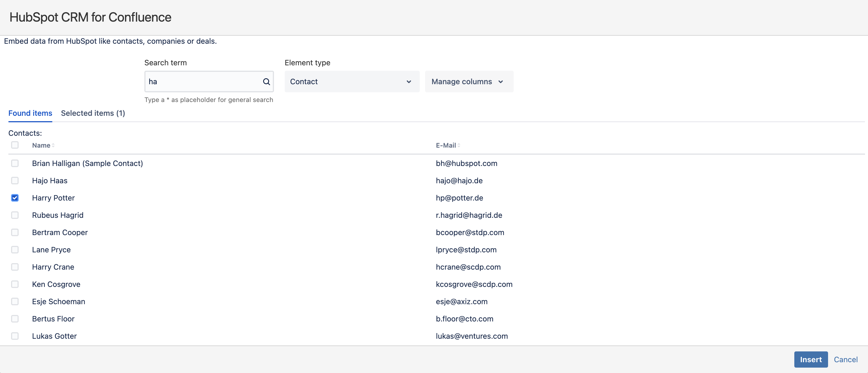Expand the Manage columns dropdown
The image size is (868, 373).
(x=469, y=82)
